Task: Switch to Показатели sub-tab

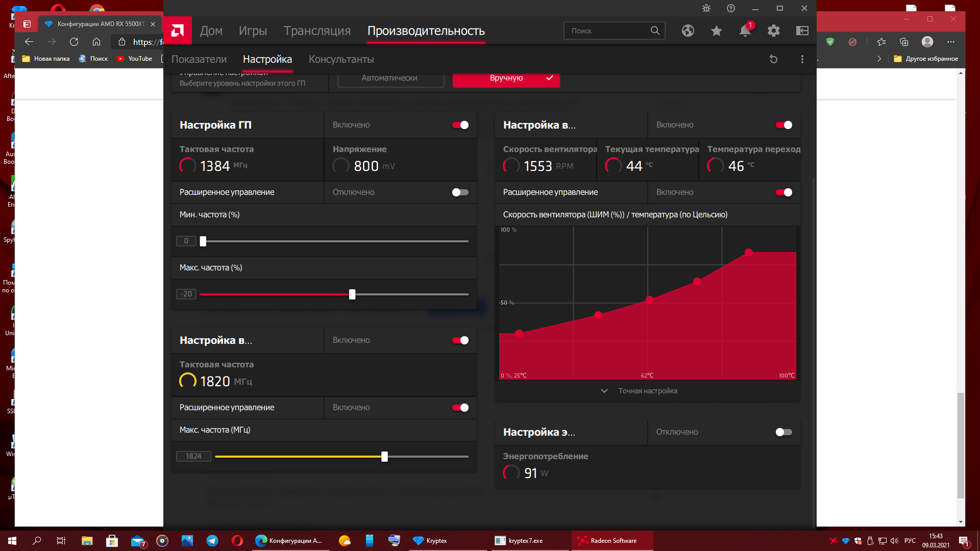Action: [199, 59]
